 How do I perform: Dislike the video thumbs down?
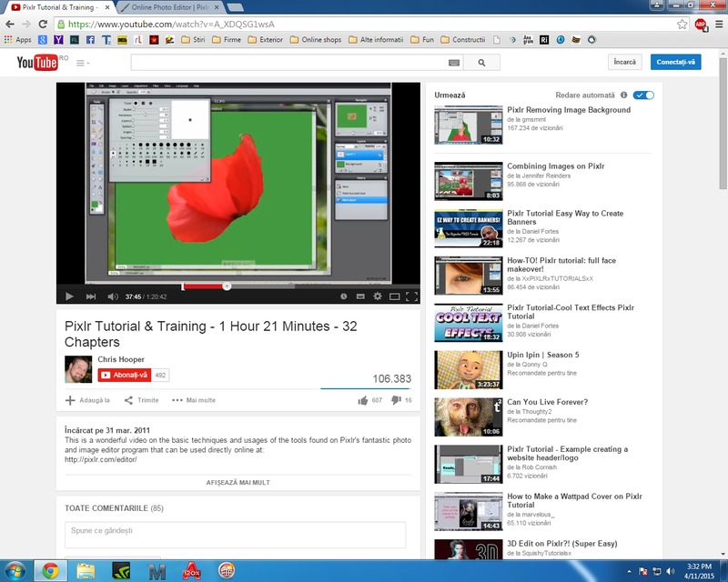click(401, 400)
